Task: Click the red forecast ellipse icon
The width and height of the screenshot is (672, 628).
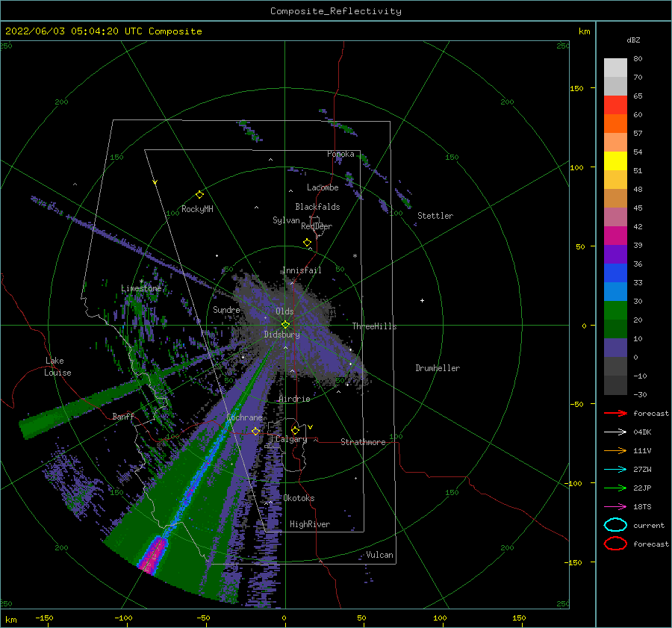Action: point(615,544)
